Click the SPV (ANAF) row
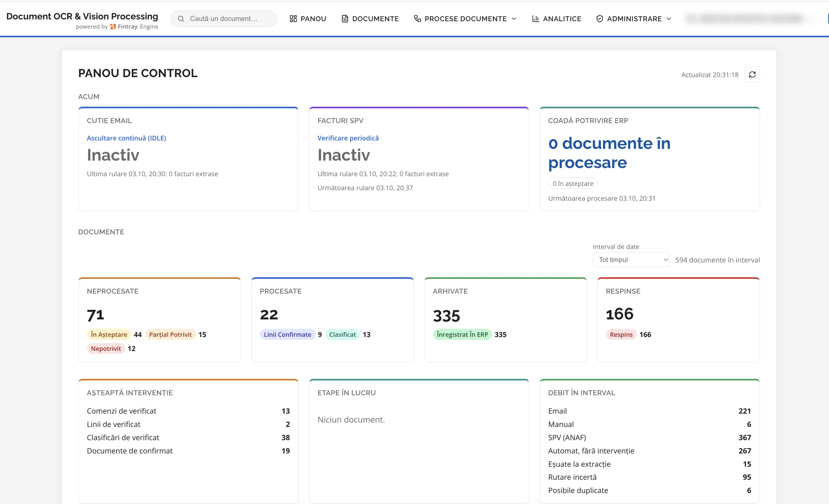This screenshot has height=504, width=829. pos(649,437)
